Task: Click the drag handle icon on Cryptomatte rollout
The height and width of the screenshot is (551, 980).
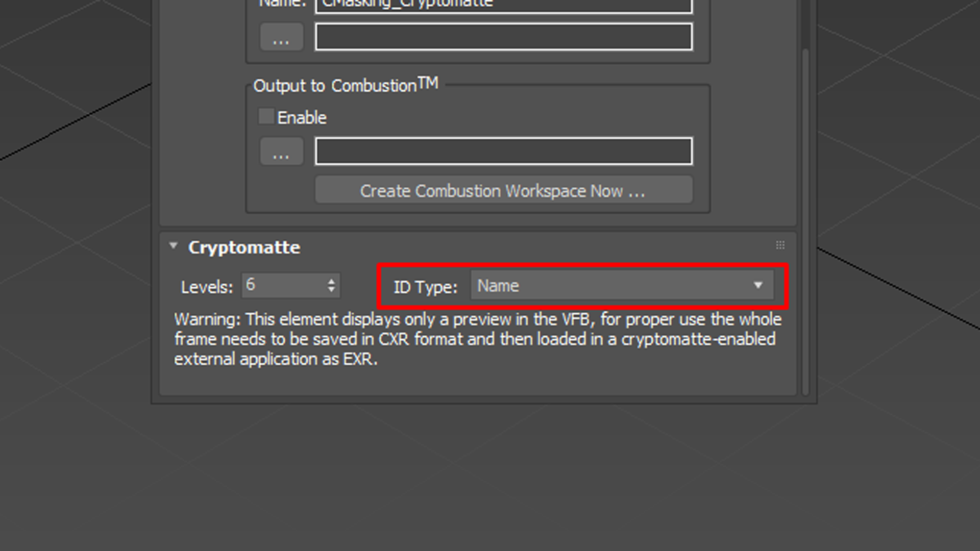Action: [x=781, y=246]
